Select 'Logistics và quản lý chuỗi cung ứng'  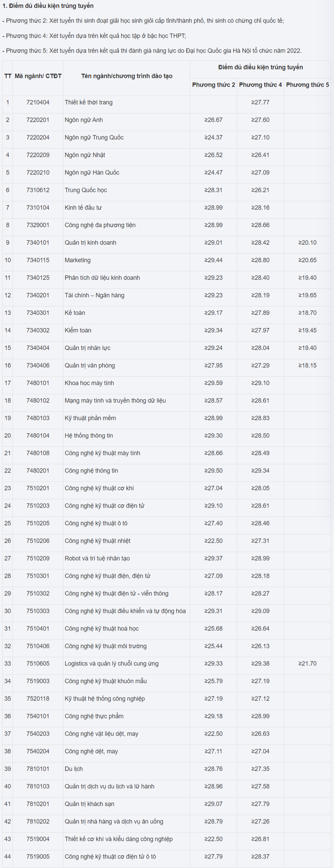[112, 663]
